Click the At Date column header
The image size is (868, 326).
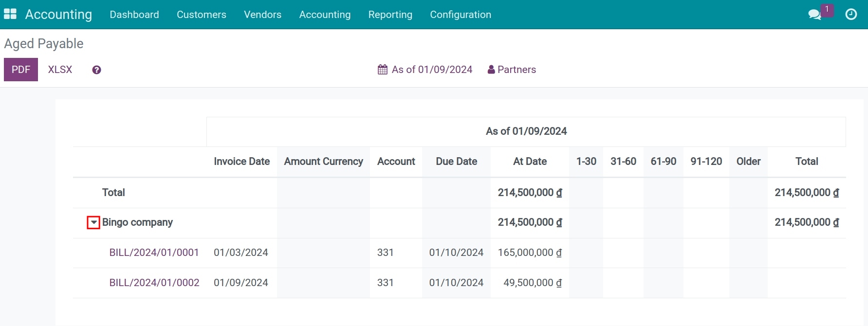click(x=530, y=162)
